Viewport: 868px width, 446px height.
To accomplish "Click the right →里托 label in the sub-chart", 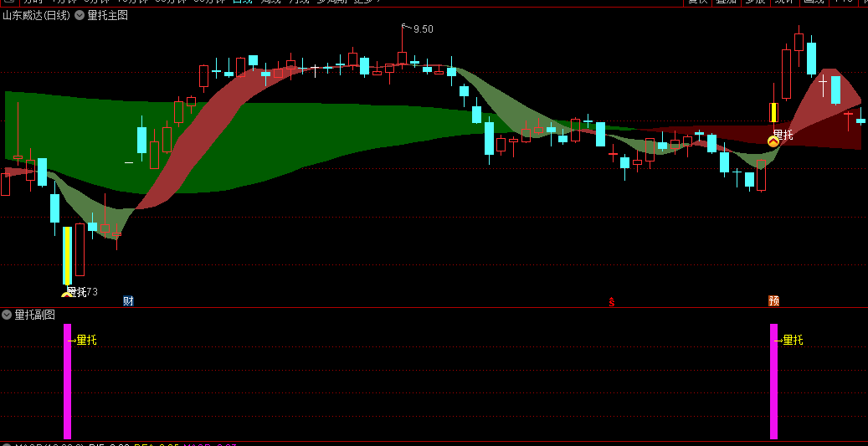I will coord(788,341).
